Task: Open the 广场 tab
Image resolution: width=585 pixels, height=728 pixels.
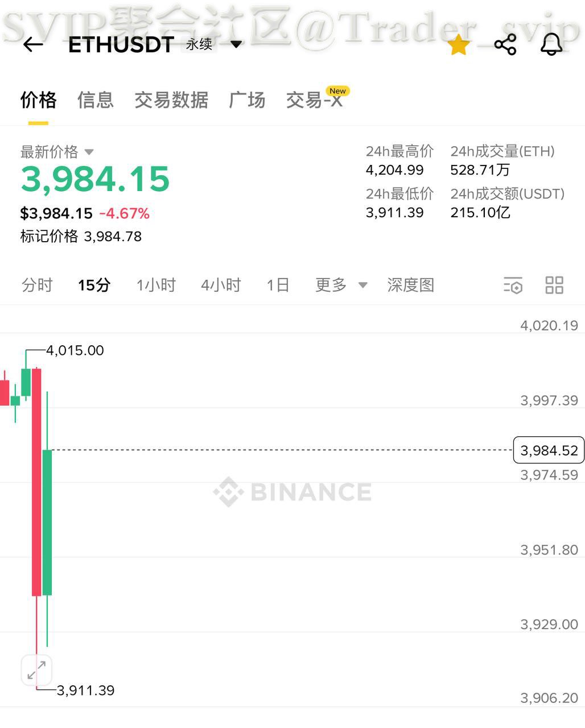Action: [247, 100]
